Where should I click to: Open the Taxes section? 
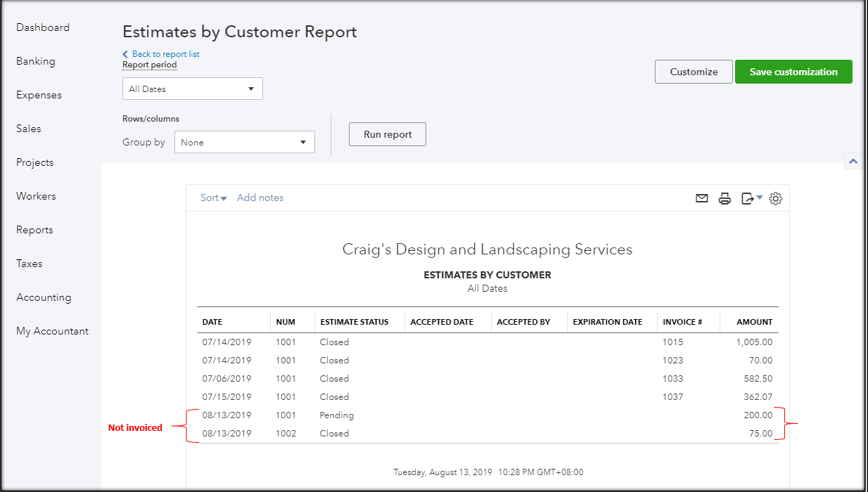30,264
